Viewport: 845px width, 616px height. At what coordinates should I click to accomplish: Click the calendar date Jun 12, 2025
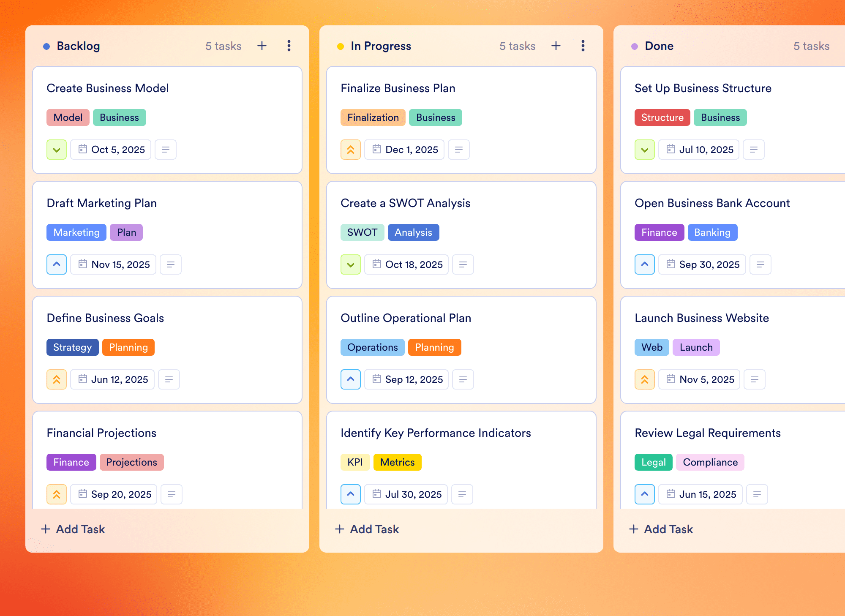[x=112, y=379]
